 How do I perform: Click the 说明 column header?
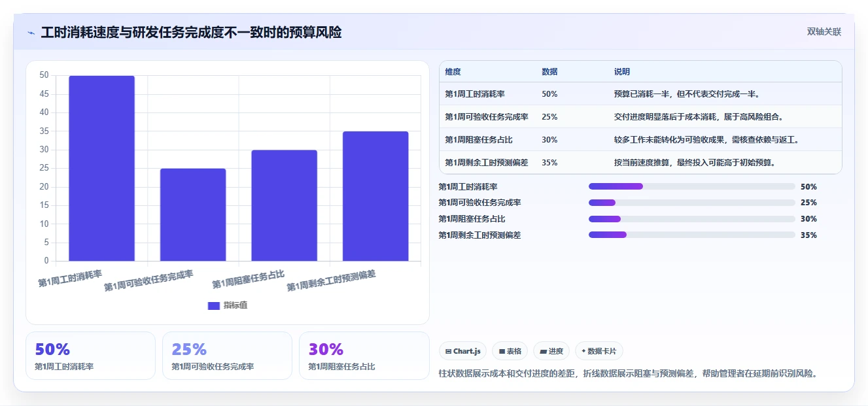point(621,72)
